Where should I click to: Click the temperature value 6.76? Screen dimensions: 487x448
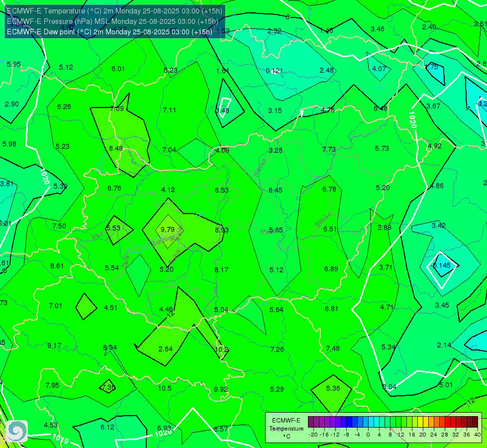point(114,188)
